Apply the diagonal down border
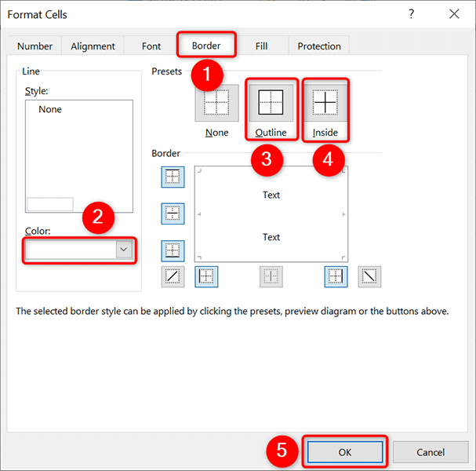476x471 pixels. tap(369, 276)
